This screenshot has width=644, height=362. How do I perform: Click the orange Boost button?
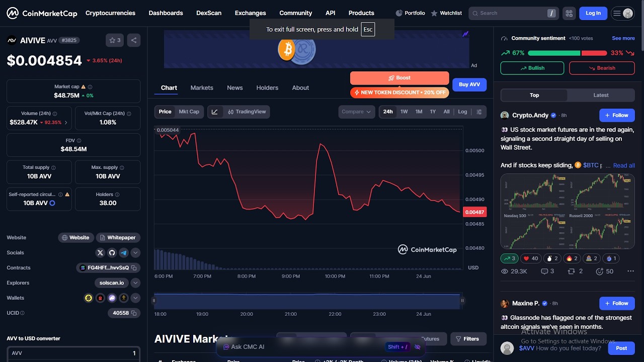click(399, 78)
